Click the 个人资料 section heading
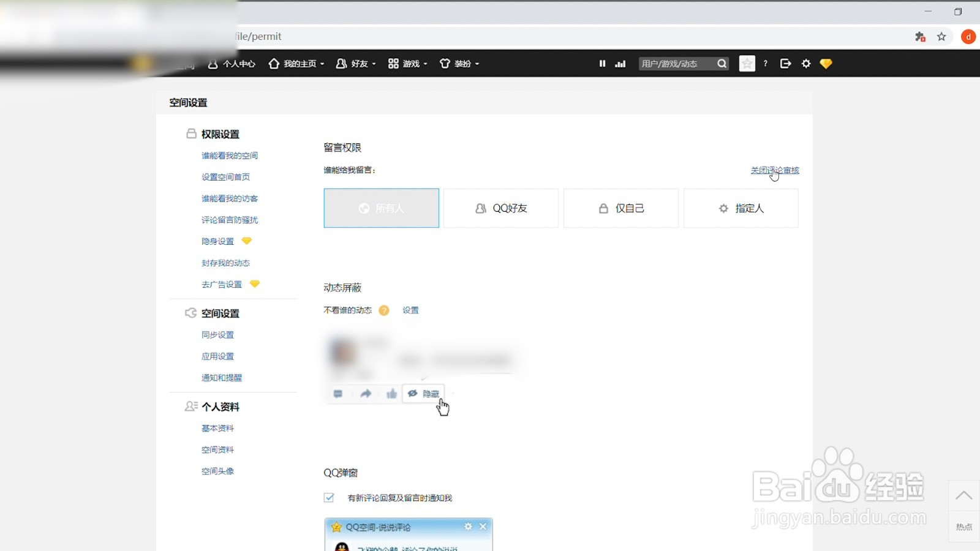The height and width of the screenshot is (551, 980). (221, 407)
